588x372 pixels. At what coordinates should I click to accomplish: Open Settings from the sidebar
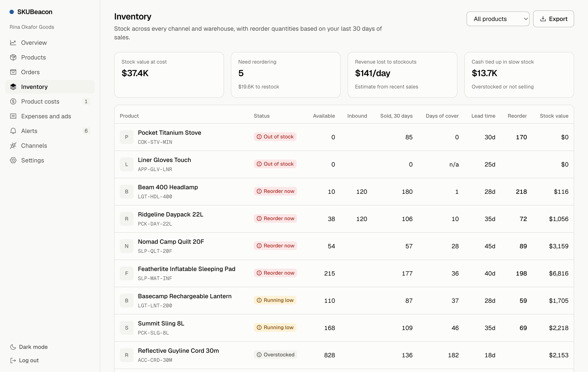pos(50,160)
